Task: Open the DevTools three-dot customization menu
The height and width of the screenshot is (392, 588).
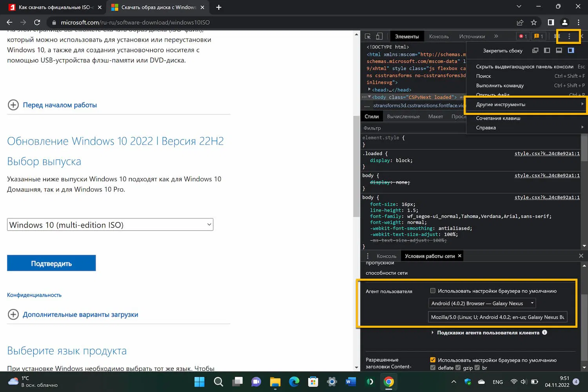Action: [569, 36]
